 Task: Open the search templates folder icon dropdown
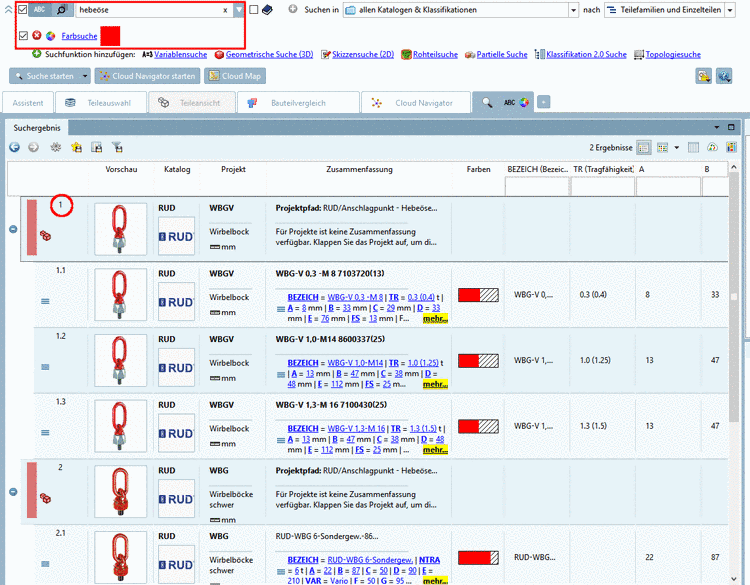pyautogui.click(x=704, y=76)
